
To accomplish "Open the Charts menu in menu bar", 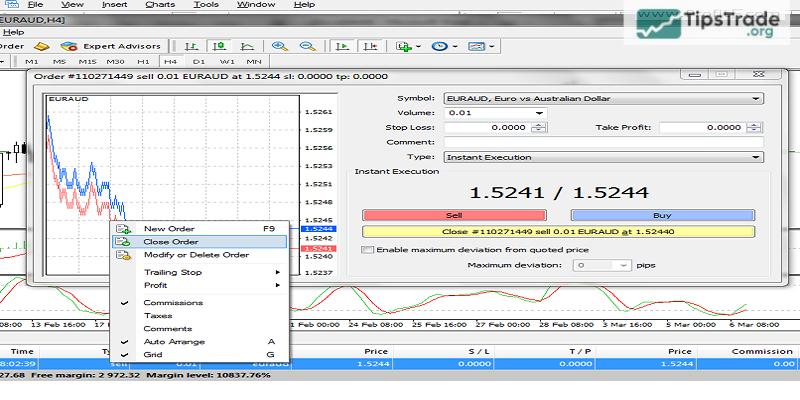I will click(160, 5).
